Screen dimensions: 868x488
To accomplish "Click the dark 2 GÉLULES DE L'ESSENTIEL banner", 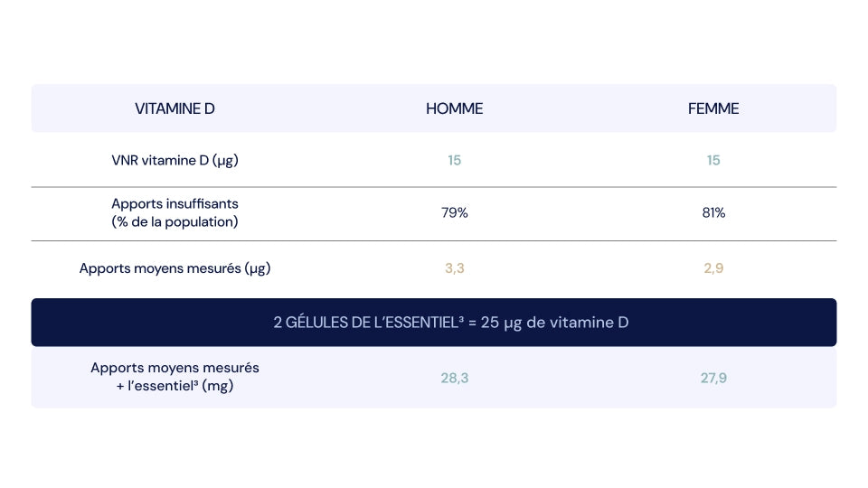I will 433,323.
